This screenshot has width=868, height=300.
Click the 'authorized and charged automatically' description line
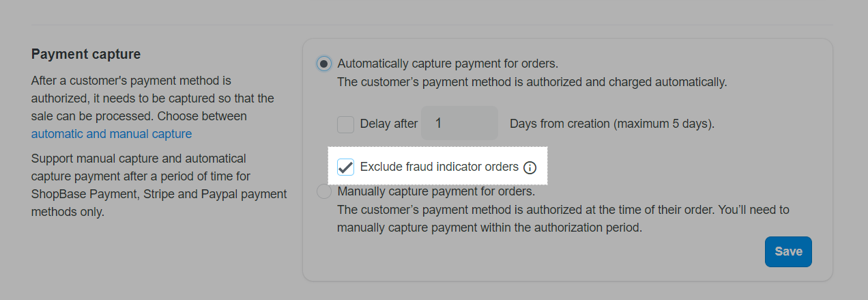coord(532,82)
